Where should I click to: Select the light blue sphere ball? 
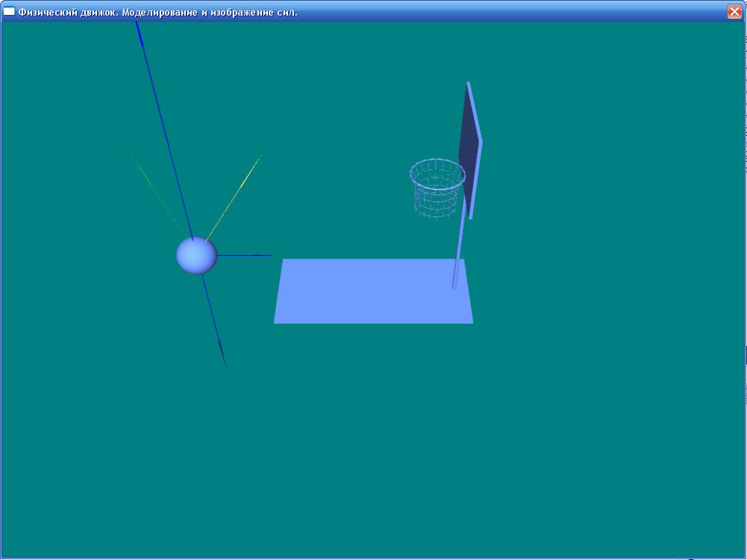tap(196, 255)
